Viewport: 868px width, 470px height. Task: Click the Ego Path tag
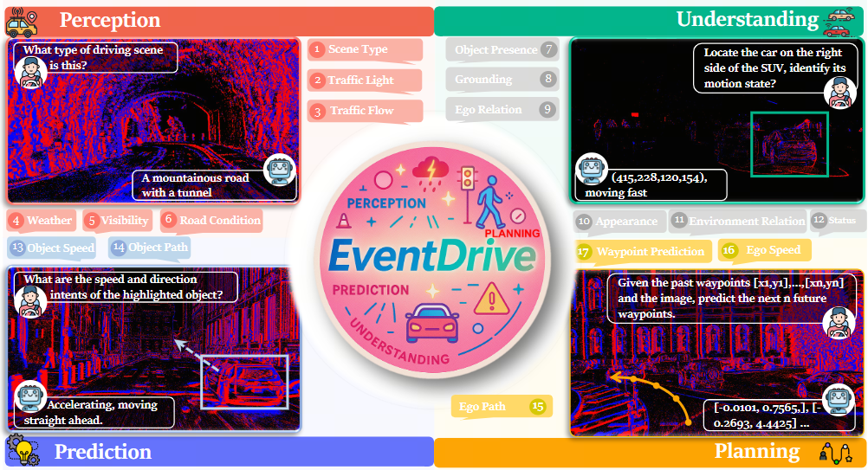tap(502, 407)
